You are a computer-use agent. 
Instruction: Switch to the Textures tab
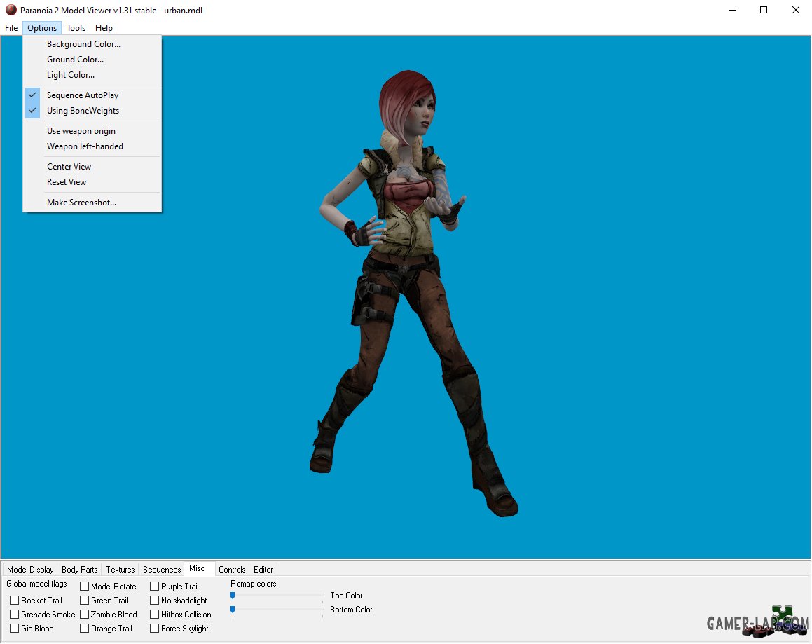pos(120,570)
